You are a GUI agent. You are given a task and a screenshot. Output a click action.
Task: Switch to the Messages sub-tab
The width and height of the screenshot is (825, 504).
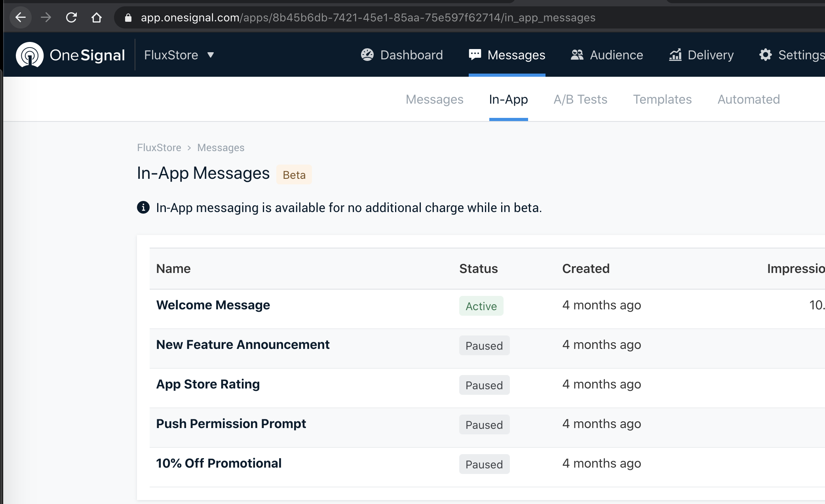pos(435,99)
